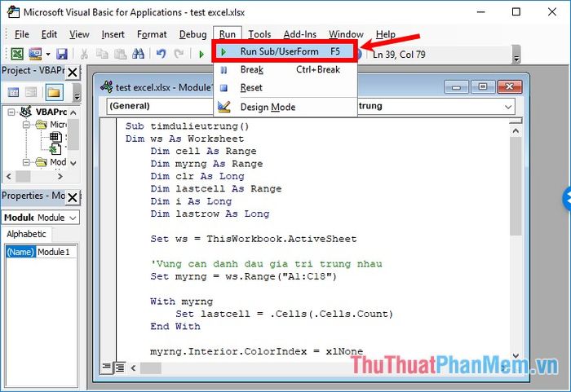Click the Sub timdulieutrung() code line
Screen dimensions: 571x392
point(187,126)
